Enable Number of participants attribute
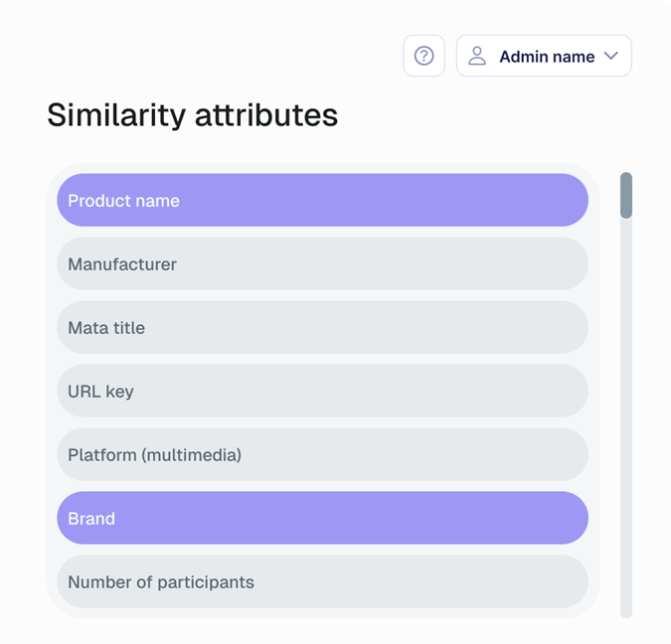The height and width of the screenshot is (644, 671). click(322, 581)
